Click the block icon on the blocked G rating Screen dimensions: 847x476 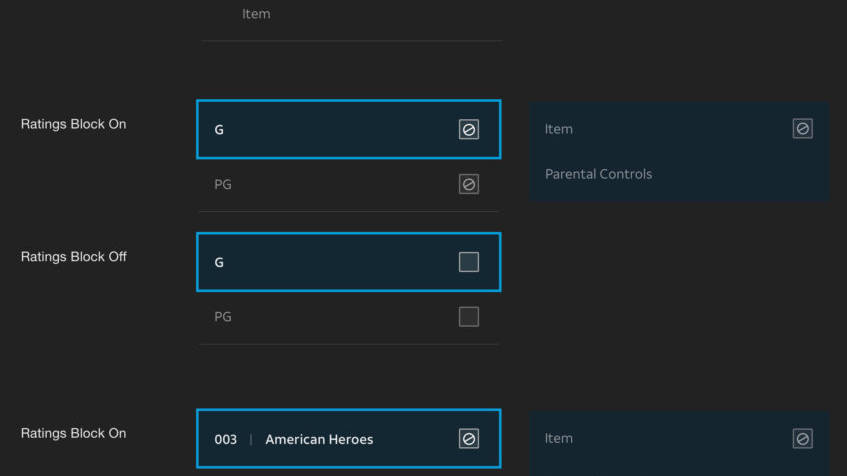[468, 129]
